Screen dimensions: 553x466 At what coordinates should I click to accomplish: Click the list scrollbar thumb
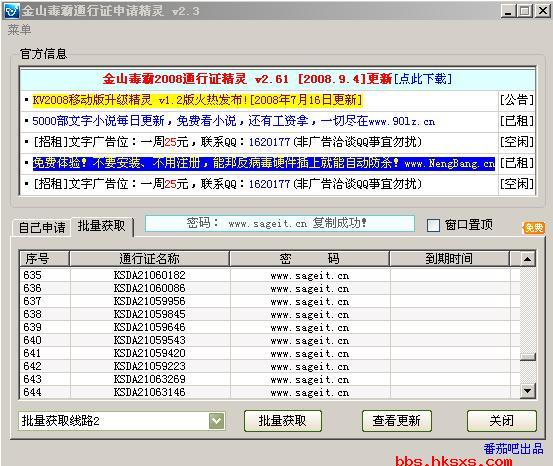click(528, 357)
